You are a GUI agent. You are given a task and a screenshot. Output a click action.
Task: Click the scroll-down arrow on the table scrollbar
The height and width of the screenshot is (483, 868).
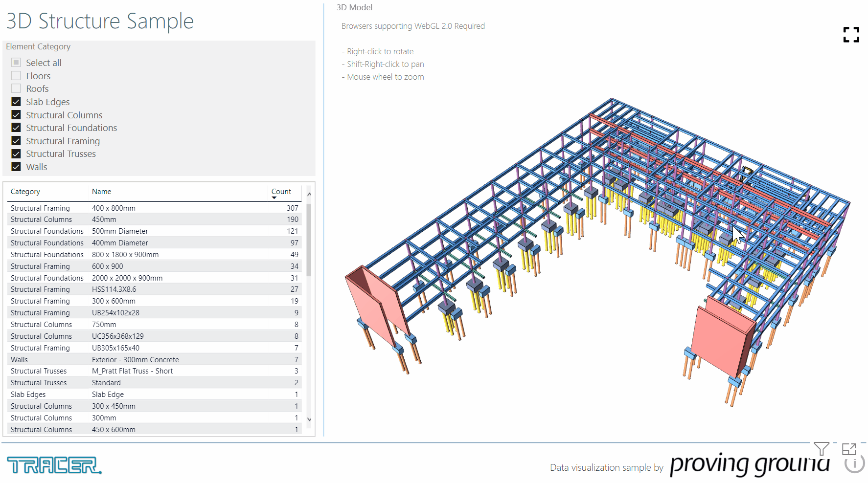(x=309, y=419)
